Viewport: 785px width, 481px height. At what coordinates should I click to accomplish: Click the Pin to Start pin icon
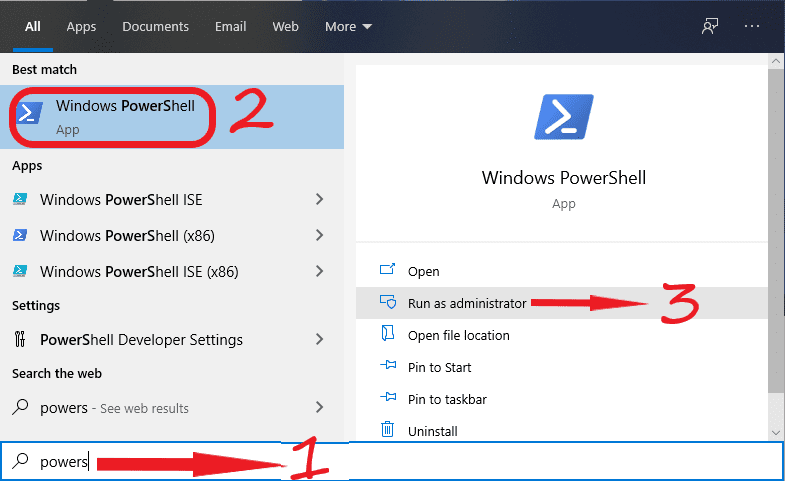388,365
